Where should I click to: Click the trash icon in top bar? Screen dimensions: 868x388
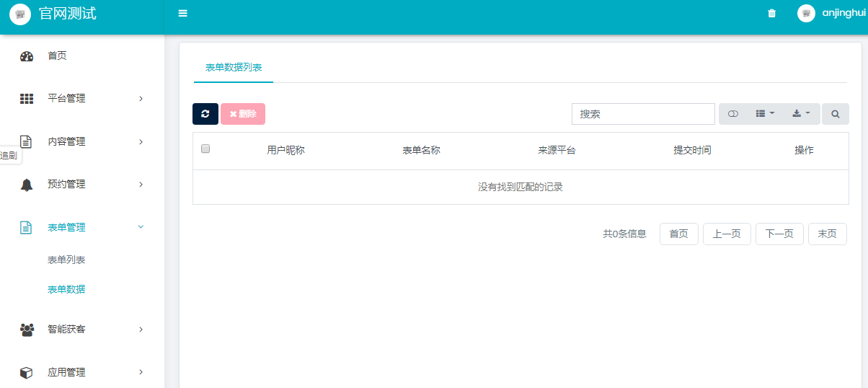click(x=771, y=13)
